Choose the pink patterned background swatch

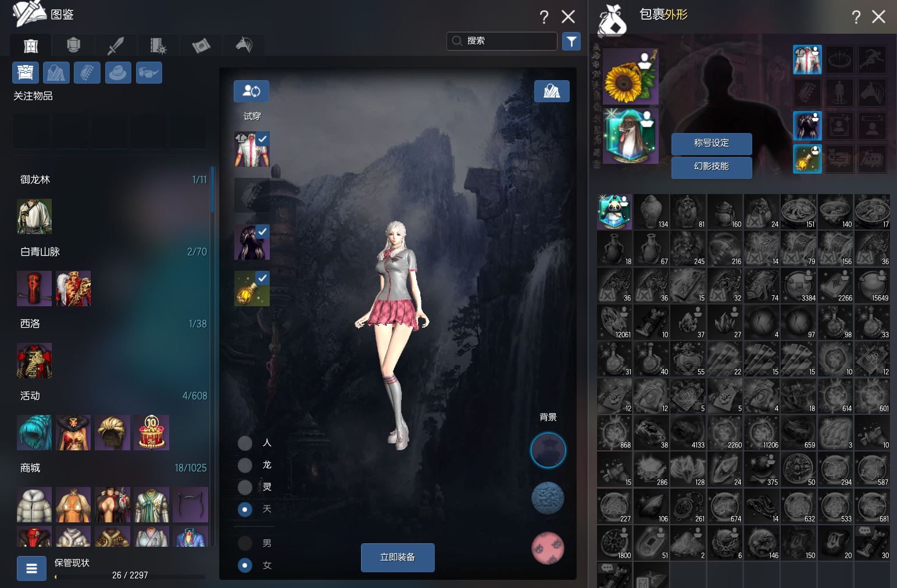pyautogui.click(x=548, y=547)
